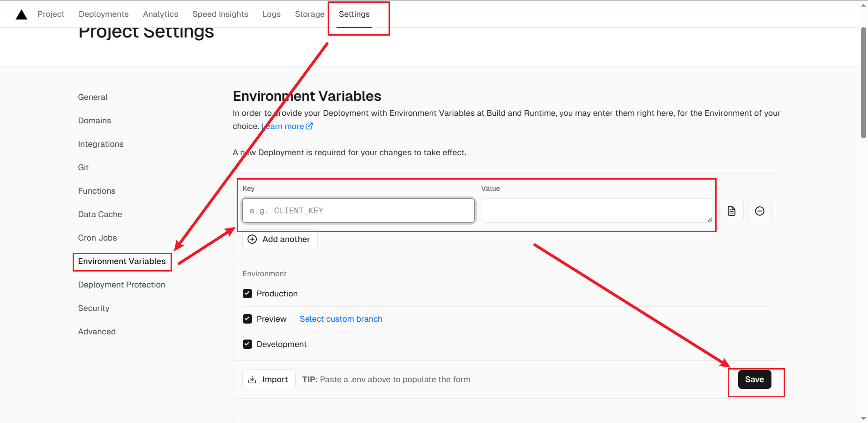
Task: Toggle the Preview environment checkbox
Action: [x=247, y=319]
